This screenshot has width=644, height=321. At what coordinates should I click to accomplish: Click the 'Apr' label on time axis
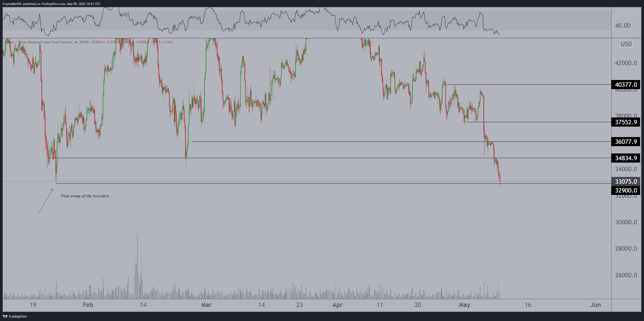[x=337, y=305]
